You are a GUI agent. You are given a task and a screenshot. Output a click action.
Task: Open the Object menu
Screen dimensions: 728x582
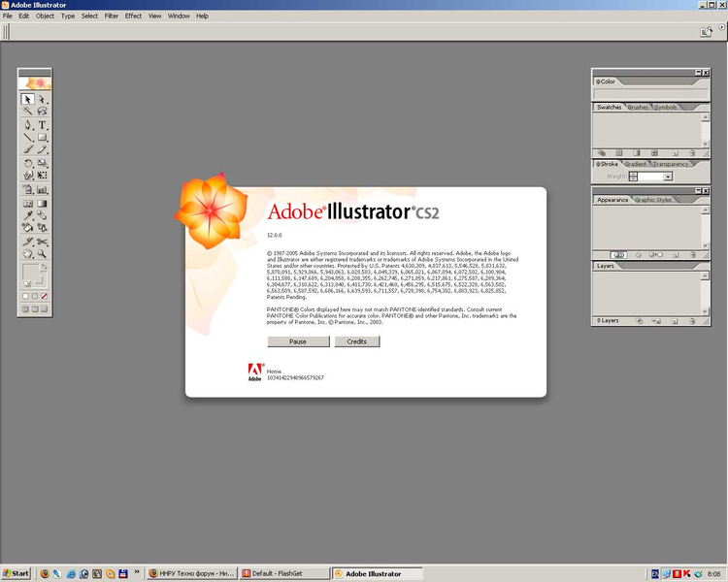coord(45,16)
